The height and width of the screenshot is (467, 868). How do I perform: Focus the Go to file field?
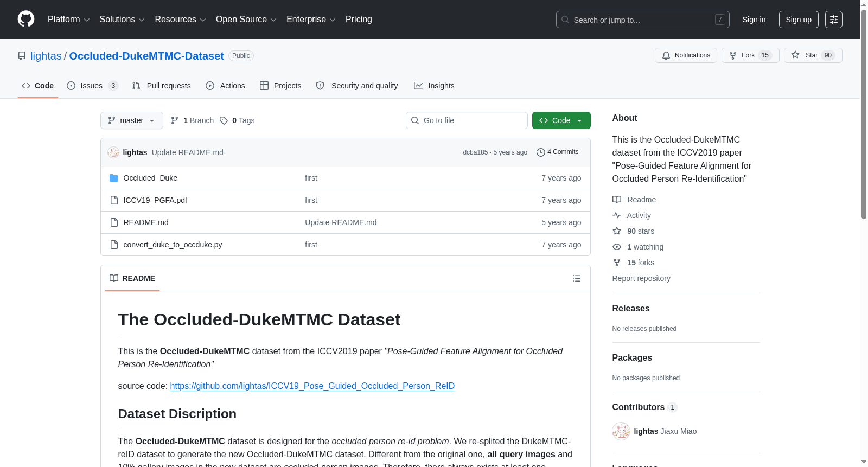(467, 120)
